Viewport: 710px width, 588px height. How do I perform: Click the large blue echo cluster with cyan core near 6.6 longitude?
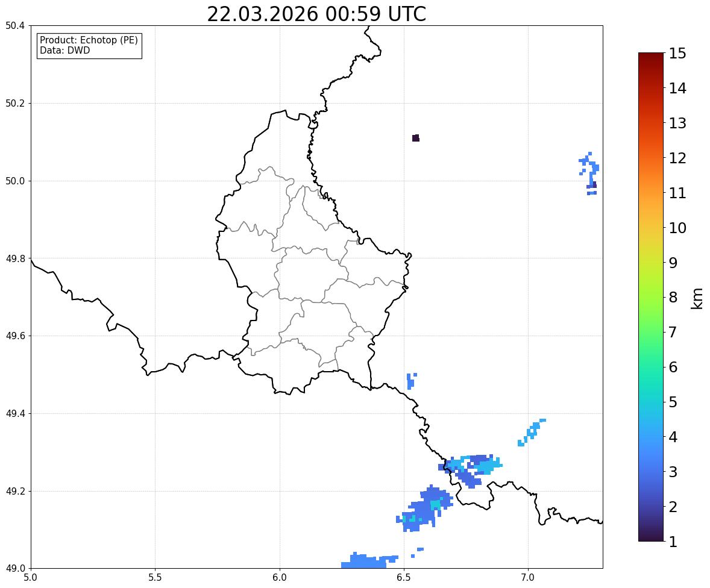pos(425,509)
